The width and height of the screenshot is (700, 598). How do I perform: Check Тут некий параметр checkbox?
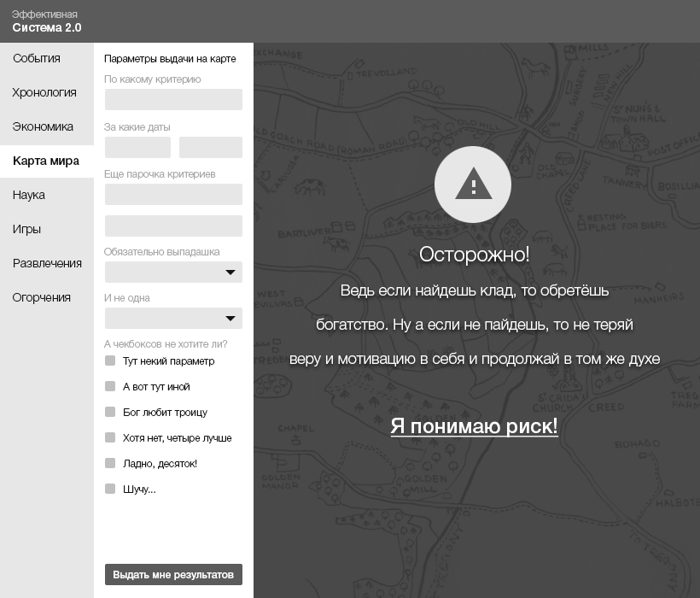coord(110,361)
